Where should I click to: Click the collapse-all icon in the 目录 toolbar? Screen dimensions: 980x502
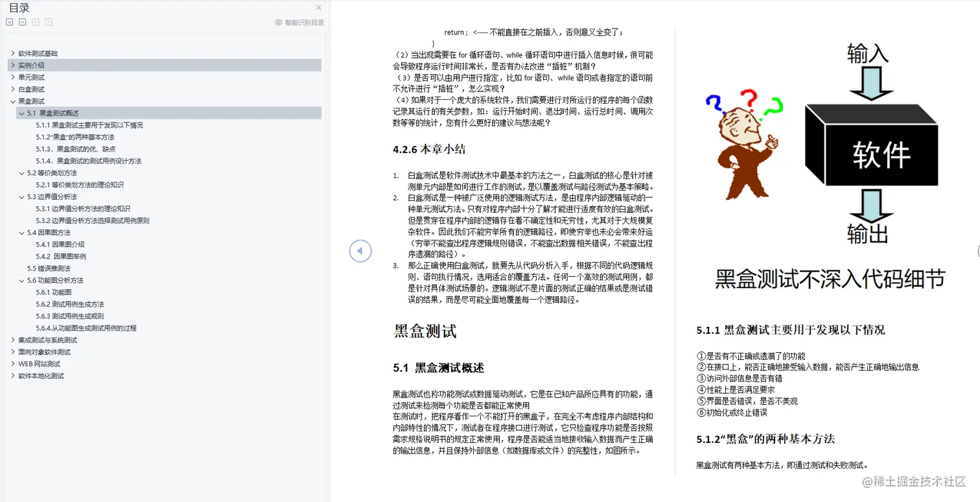tap(22, 21)
